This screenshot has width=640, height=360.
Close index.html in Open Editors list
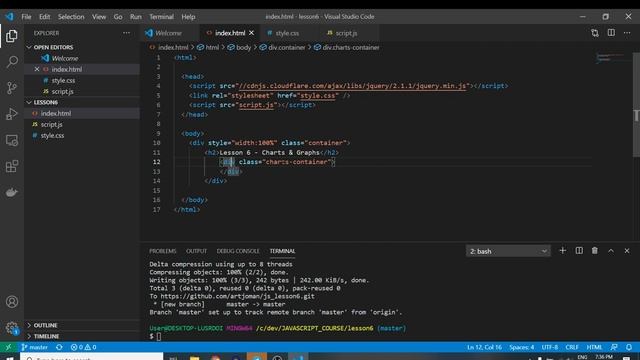click(x=37, y=69)
